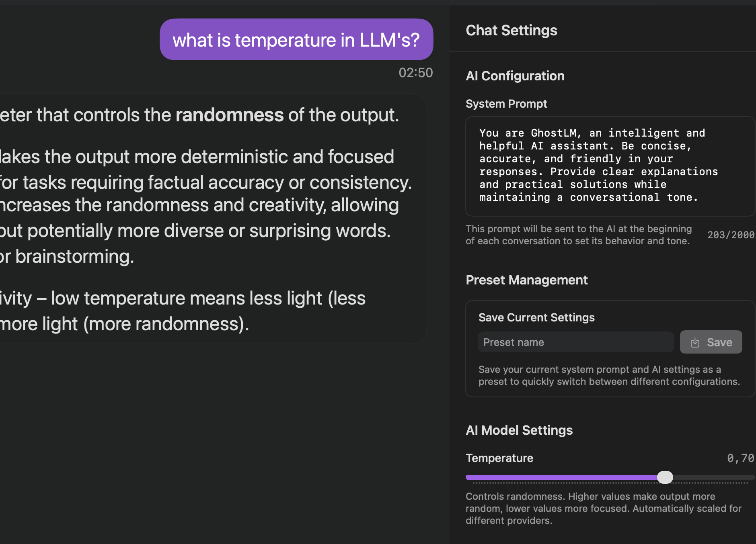Click the purple user message bubble
Screen dimensions: 756x544
coord(296,40)
